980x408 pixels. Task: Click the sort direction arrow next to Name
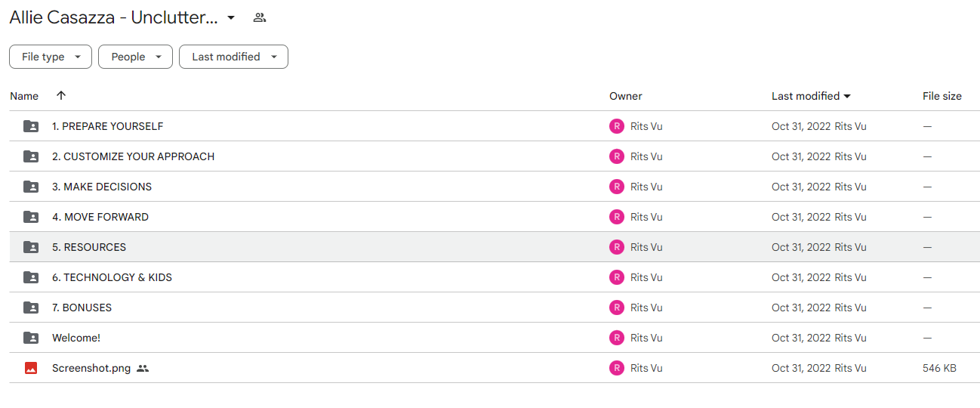pyautogui.click(x=61, y=96)
